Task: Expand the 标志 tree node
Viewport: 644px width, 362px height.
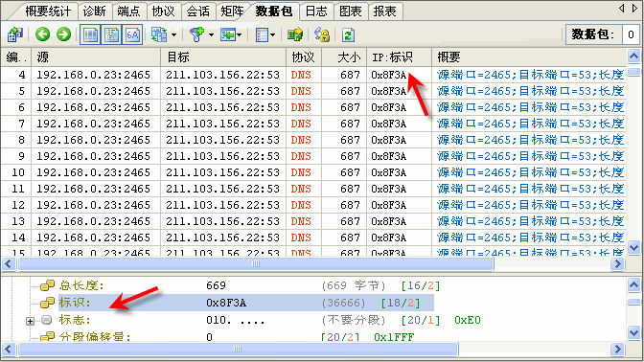Action: tap(30, 321)
